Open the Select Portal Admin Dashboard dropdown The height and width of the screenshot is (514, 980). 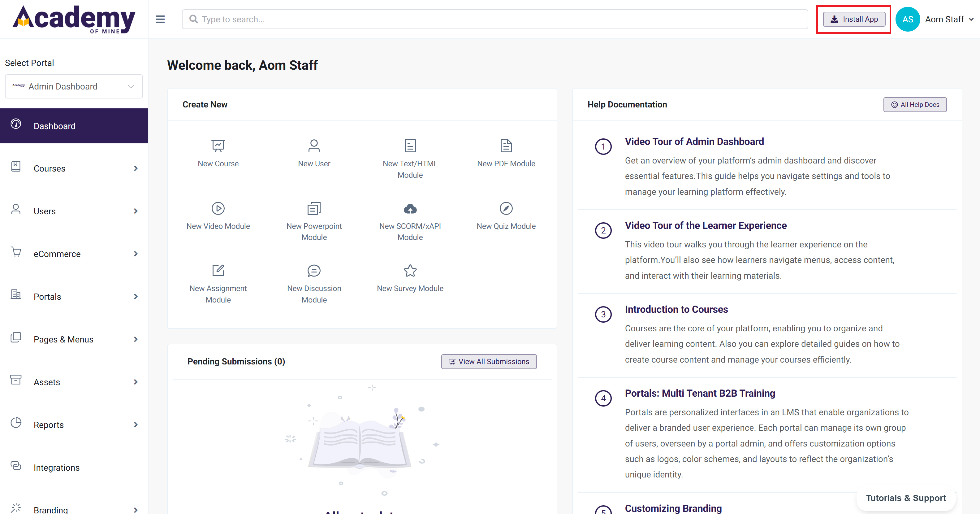[74, 86]
